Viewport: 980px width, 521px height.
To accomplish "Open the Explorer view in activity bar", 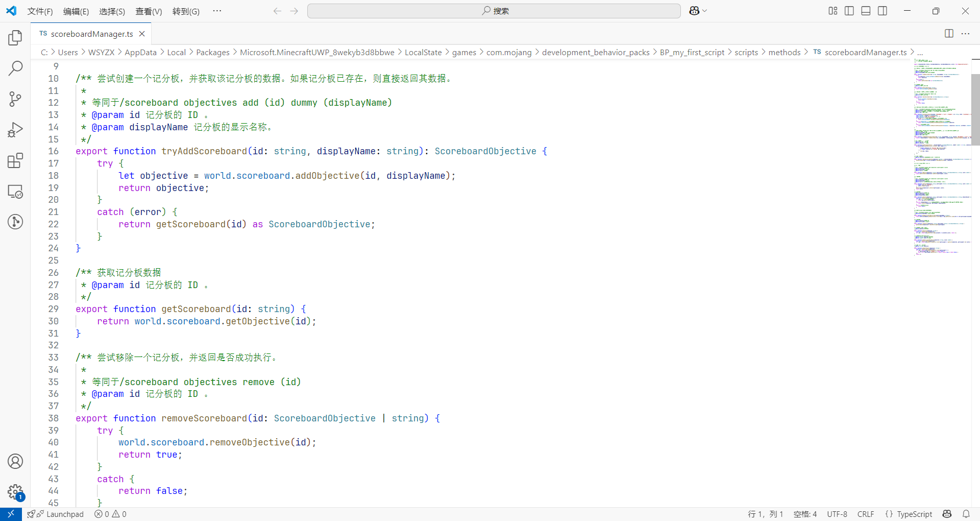I will click(x=15, y=38).
